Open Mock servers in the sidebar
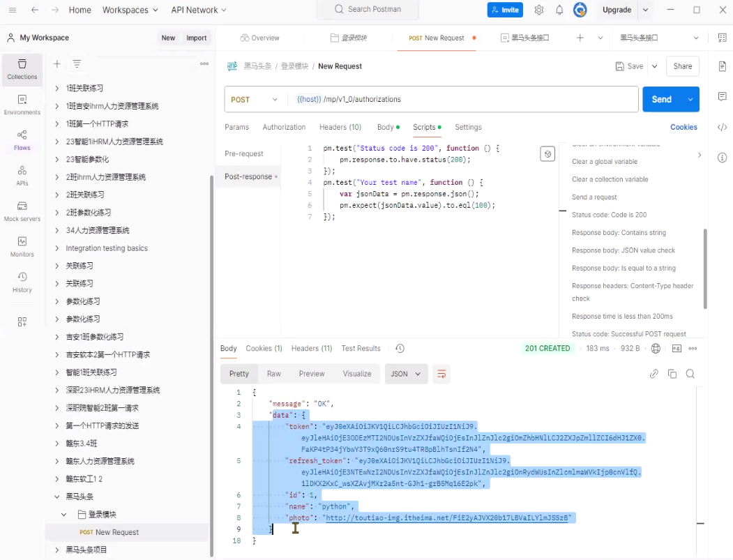This screenshot has height=560, width=733. tap(22, 211)
